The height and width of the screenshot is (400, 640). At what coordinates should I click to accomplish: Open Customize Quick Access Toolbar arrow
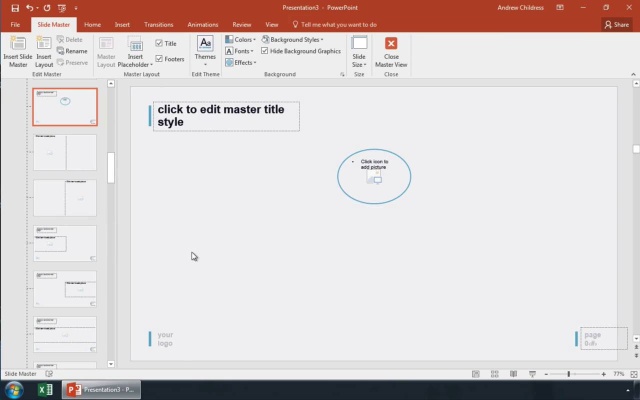76,8
